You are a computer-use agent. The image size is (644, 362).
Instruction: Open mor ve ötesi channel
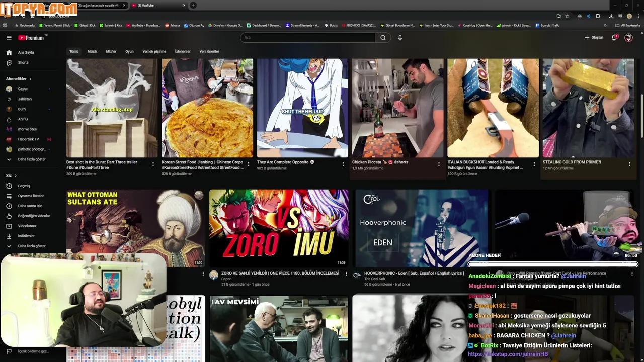pyautogui.click(x=28, y=129)
